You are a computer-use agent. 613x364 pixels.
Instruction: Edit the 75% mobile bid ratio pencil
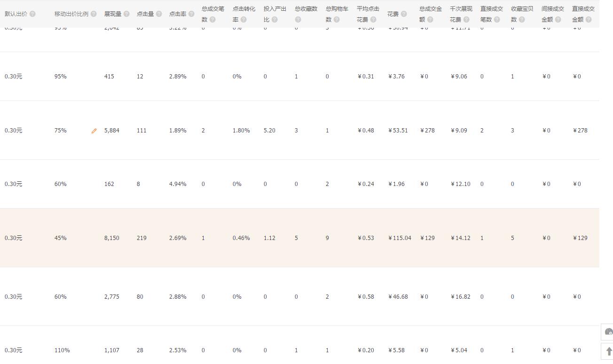point(94,131)
